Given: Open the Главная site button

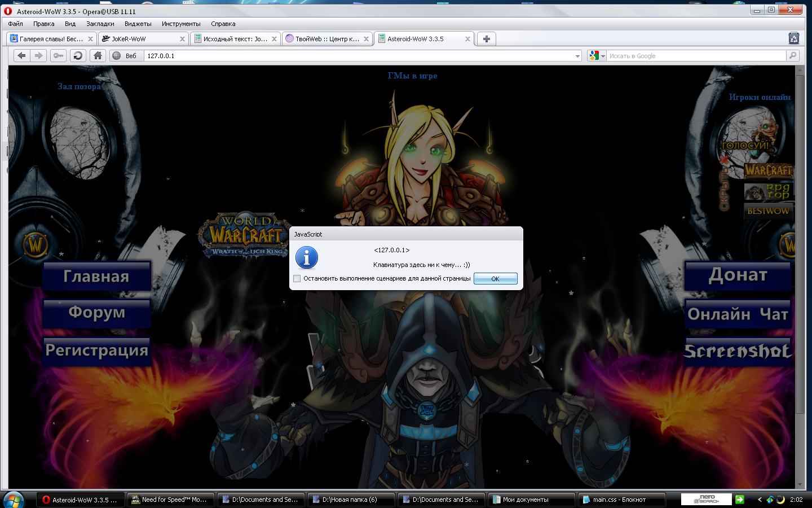Looking at the screenshot, I should tap(97, 276).
